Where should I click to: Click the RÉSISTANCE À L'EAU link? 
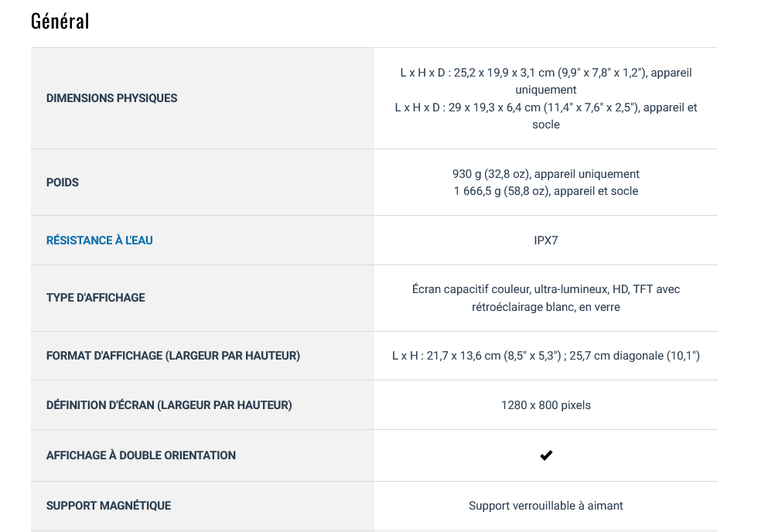(x=99, y=240)
